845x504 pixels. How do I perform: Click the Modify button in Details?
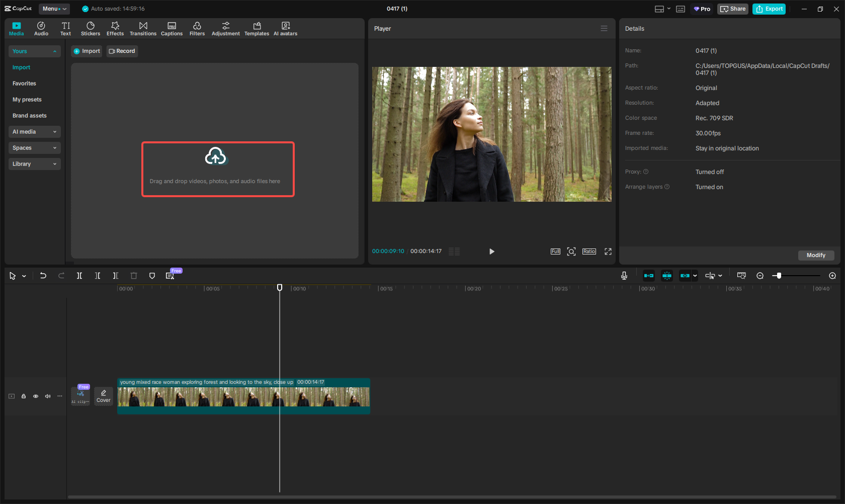point(815,255)
